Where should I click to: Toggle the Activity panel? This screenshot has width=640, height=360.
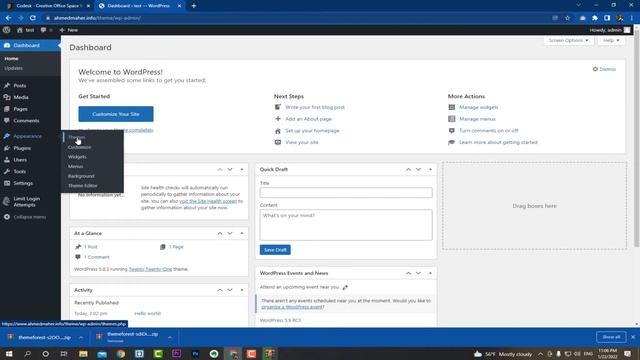point(242,290)
